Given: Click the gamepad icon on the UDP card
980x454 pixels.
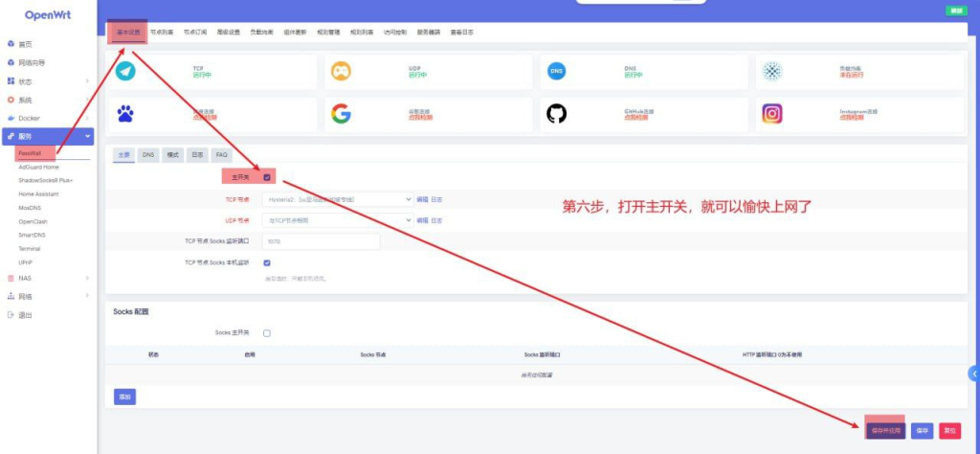Looking at the screenshot, I should point(342,71).
